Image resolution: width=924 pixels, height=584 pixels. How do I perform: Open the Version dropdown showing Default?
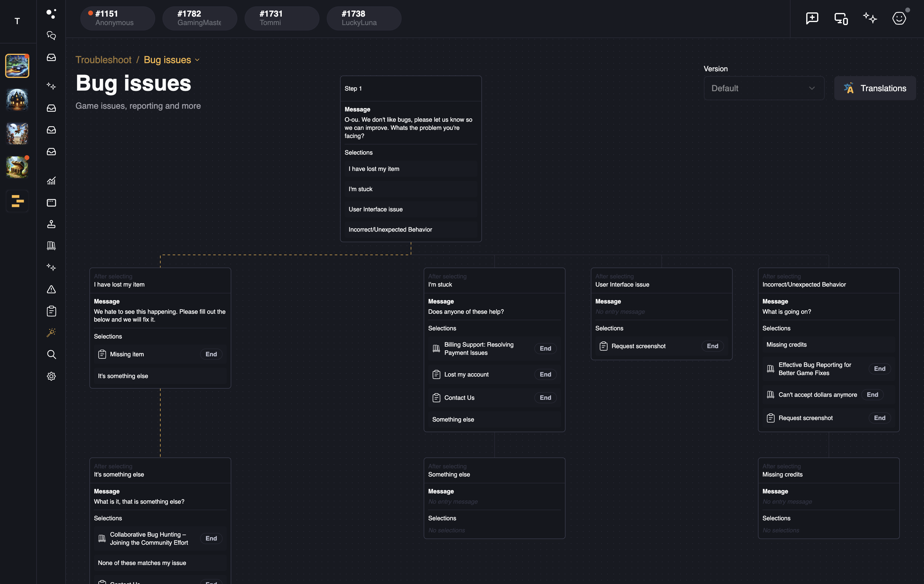[764, 88]
